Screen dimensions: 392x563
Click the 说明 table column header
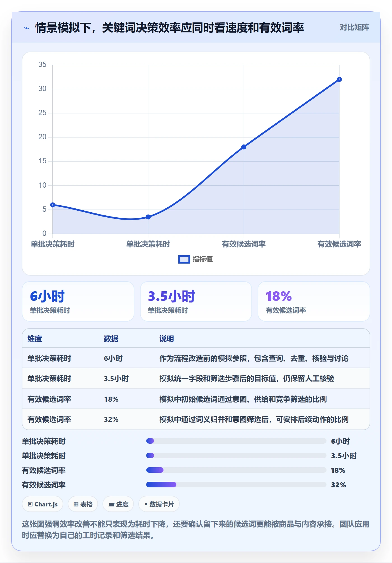167,339
